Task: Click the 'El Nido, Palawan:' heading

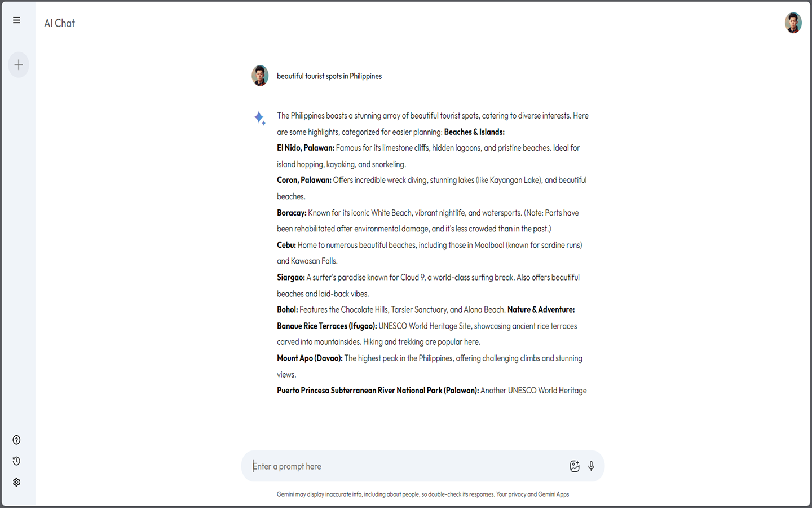Action: [x=305, y=148]
